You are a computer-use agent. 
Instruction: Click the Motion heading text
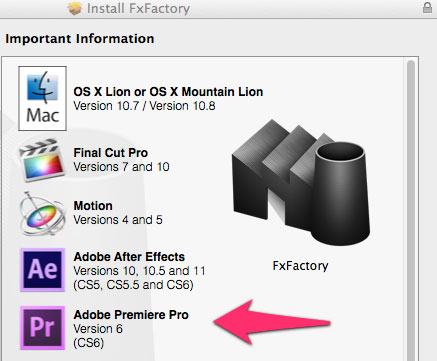point(93,206)
